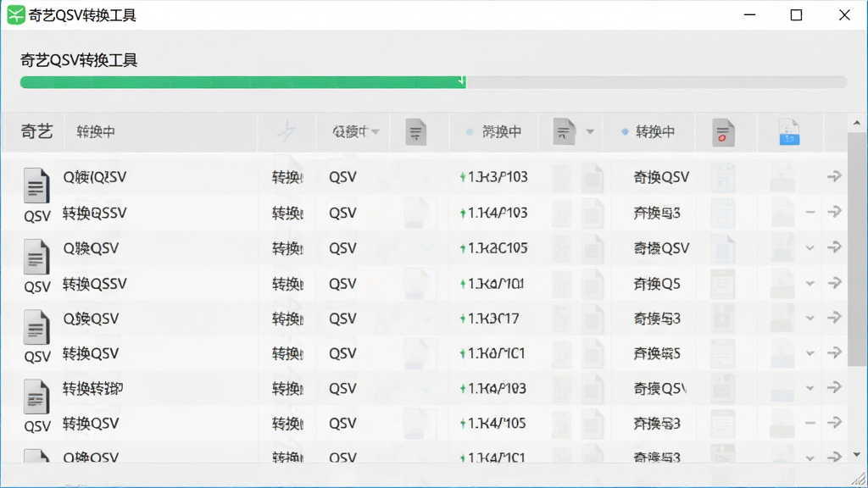Click the header document icon beside dropdown arrow
Viewport: 868px width, 488px height.
564,131
